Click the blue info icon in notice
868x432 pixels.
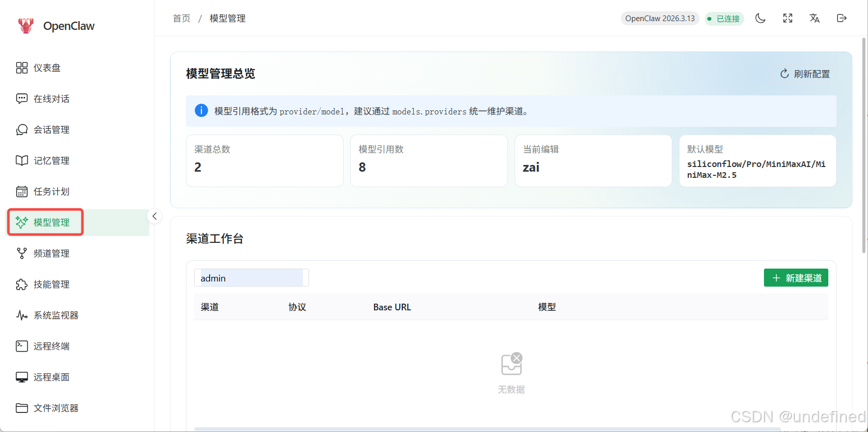pos(201,110)
